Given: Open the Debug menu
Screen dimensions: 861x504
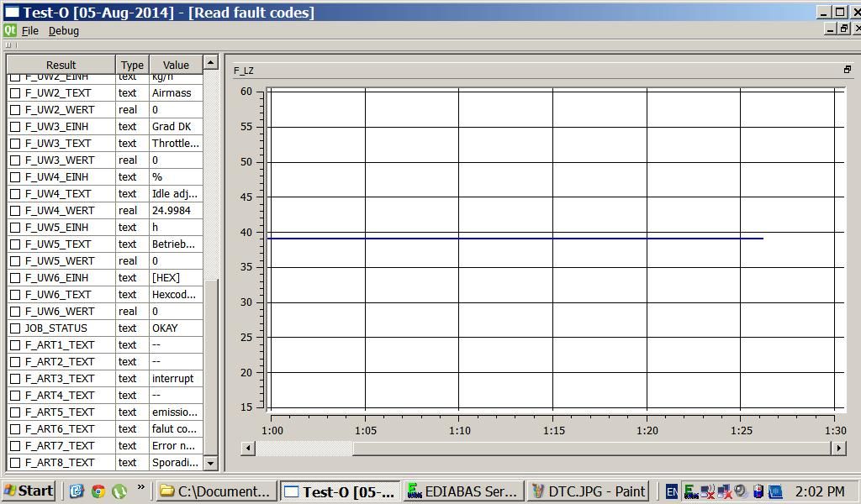Looking at the screenshot, I should click(x=64, y=30).
